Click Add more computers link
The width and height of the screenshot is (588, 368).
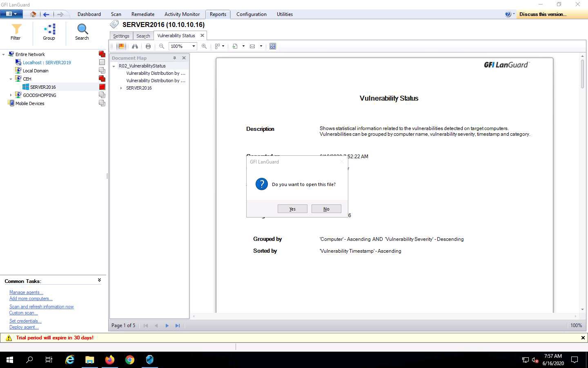[31, 298]
